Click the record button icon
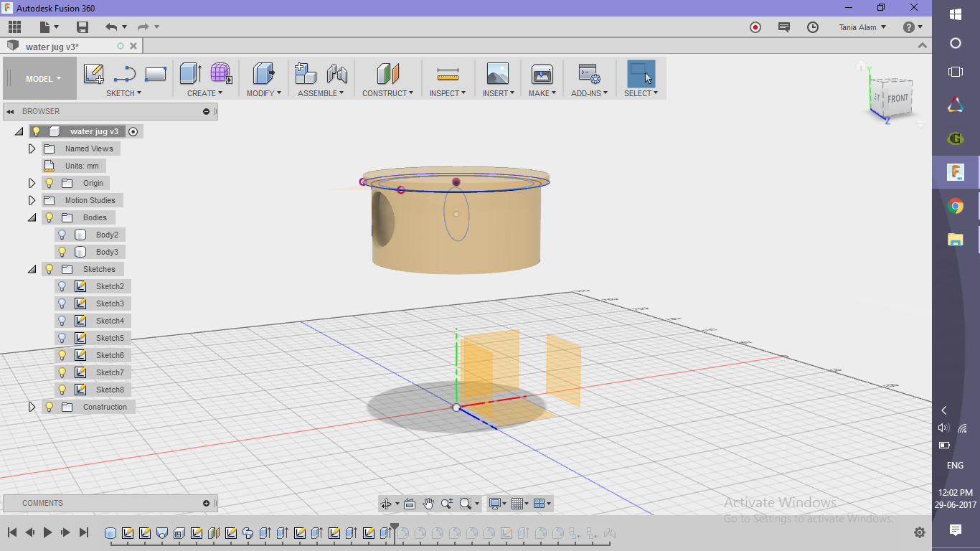The image size is (980, 551). coord(755,27)
